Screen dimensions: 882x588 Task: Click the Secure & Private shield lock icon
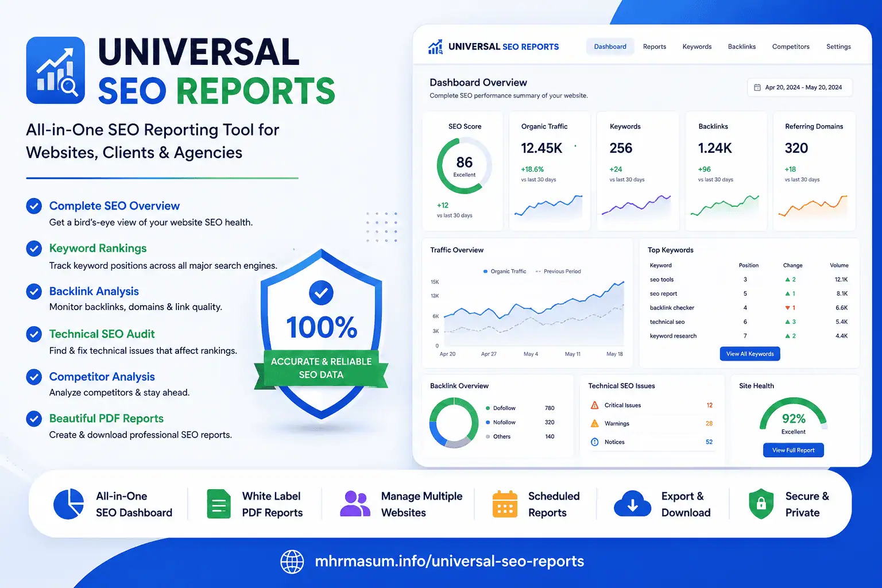[761, 504]
